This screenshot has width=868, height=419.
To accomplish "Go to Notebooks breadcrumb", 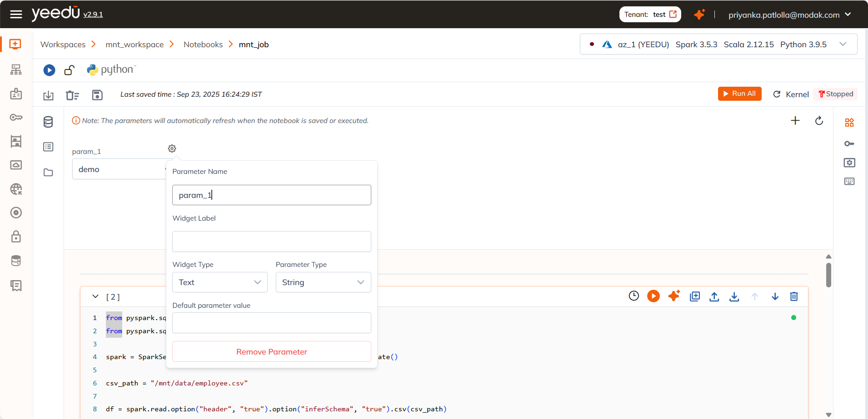I will pos(203,44).
